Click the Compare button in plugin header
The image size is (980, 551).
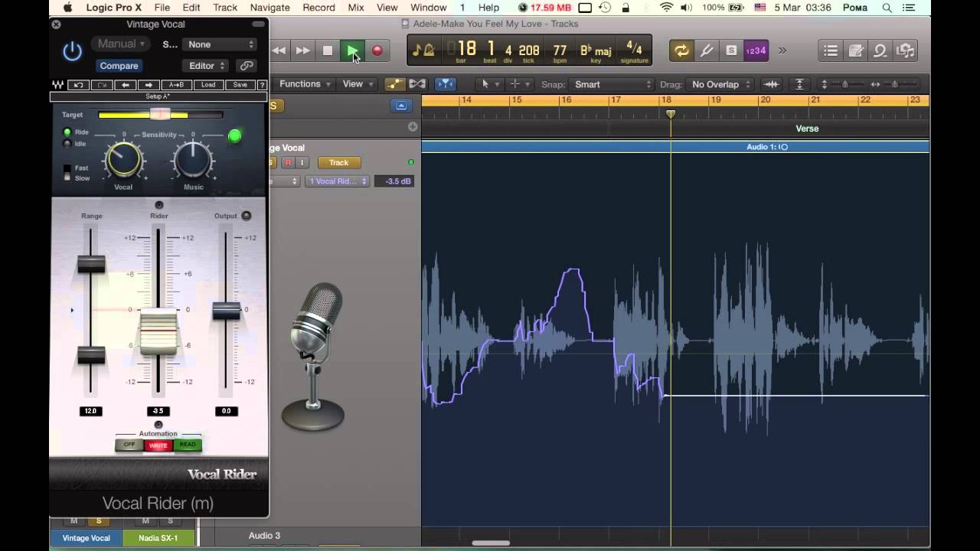click(119, 66)
